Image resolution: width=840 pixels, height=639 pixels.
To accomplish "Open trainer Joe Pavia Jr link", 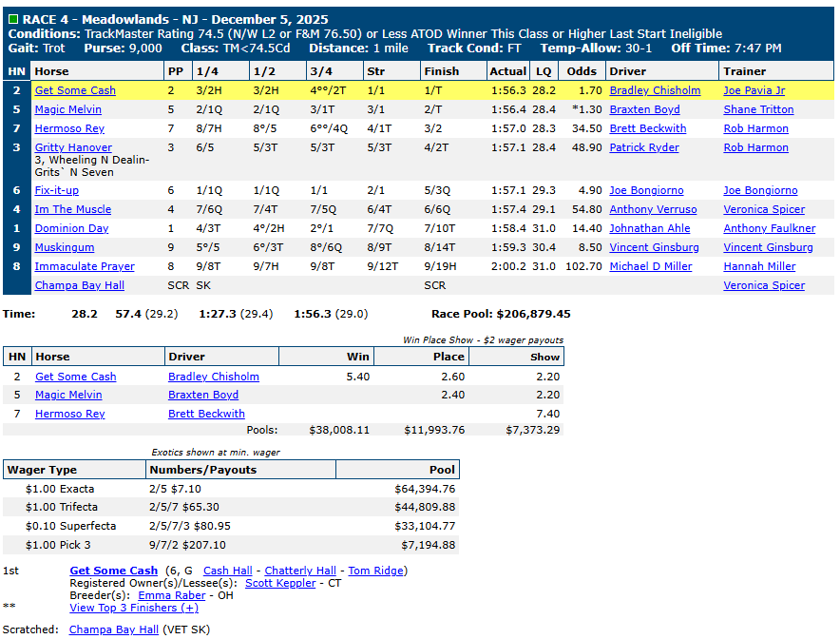I will click(x=754, y=90).
